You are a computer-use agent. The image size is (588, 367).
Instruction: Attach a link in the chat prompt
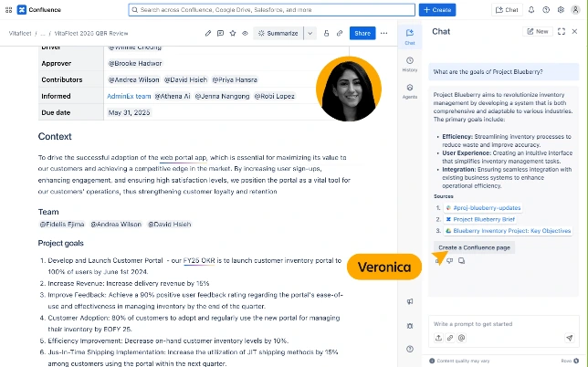click(x=450, y=338)
